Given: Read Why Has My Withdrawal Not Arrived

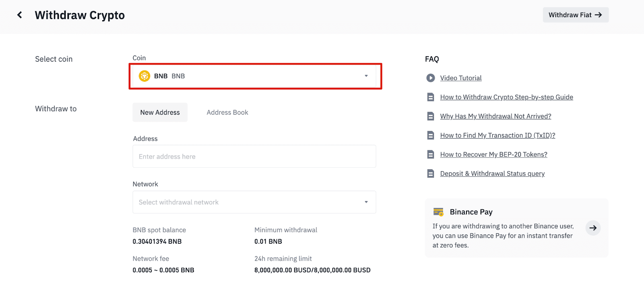Looking at the screenshot, I should (x=495, y=116).
